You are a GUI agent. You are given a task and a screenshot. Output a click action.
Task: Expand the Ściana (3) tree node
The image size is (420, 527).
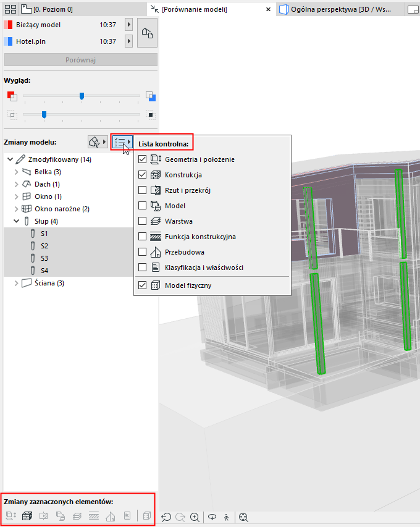pos(16,284)
